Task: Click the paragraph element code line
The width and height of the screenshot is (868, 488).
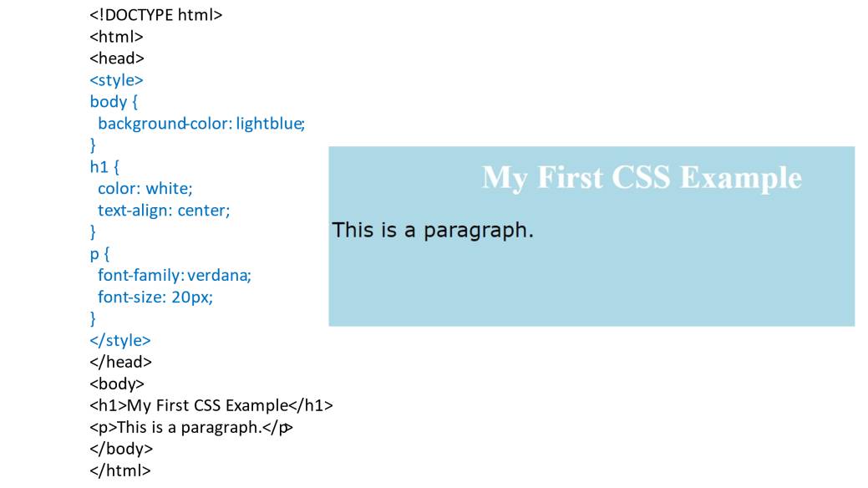Action: 191,428
